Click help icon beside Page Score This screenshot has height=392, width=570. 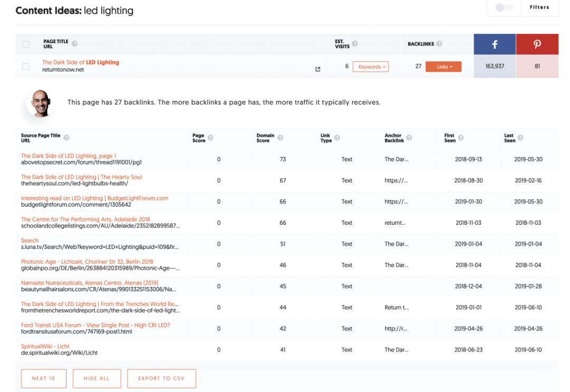pyautogui.click(x=211, y=138)
